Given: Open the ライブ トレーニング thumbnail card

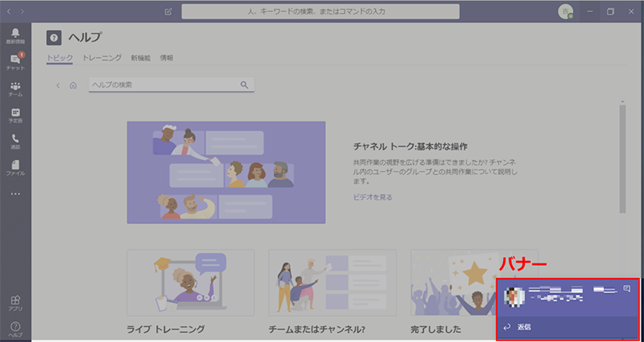Looking at the screenshot, I should 190,282.
